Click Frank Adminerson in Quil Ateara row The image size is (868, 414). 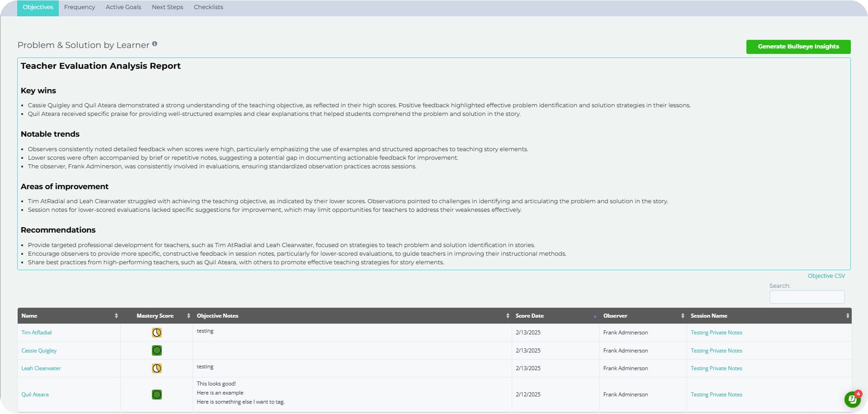[625, 395]
